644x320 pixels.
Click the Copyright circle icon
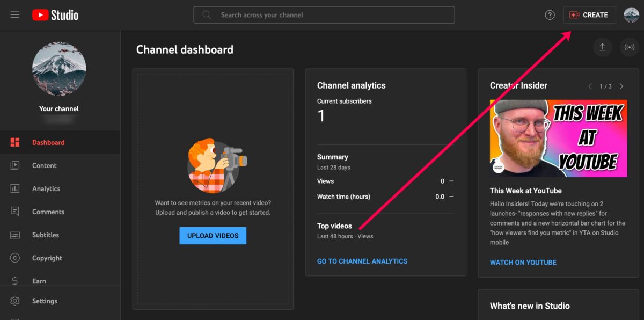[x=15, y=258]
